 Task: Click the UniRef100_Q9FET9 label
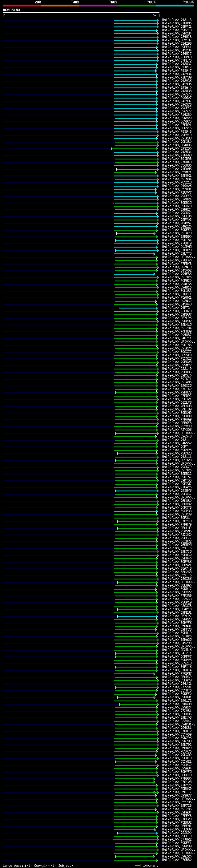[177, 836]
